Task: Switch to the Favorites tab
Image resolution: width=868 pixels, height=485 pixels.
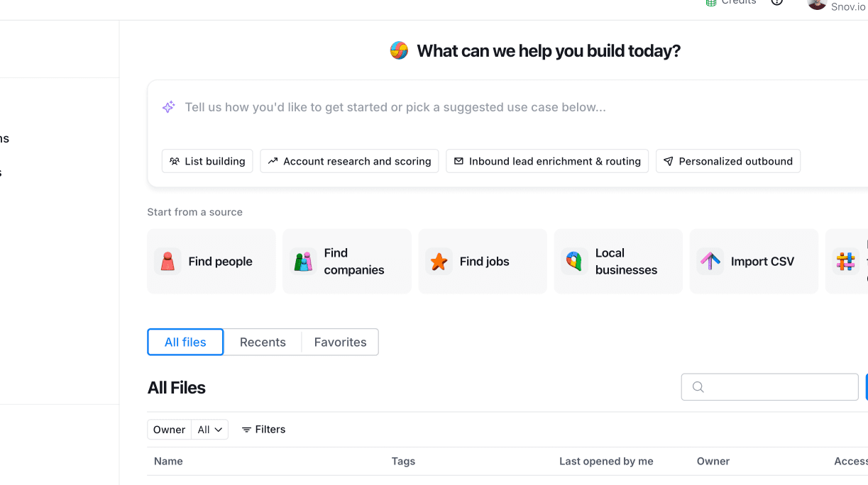Action: (340, 342)
